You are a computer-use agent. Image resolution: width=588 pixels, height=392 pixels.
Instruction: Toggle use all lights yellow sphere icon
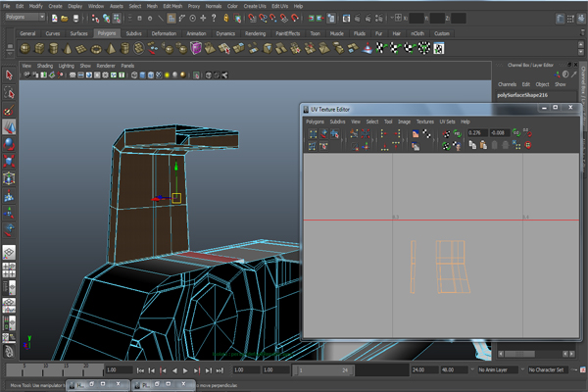point(167,75)
